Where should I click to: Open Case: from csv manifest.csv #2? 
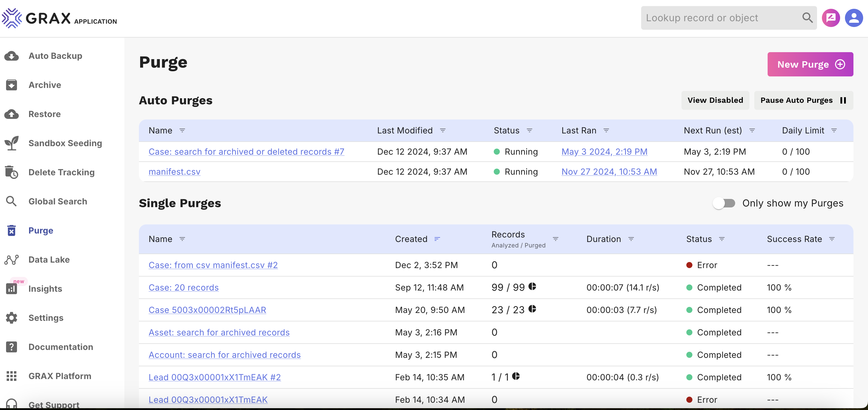coord(213,265)
